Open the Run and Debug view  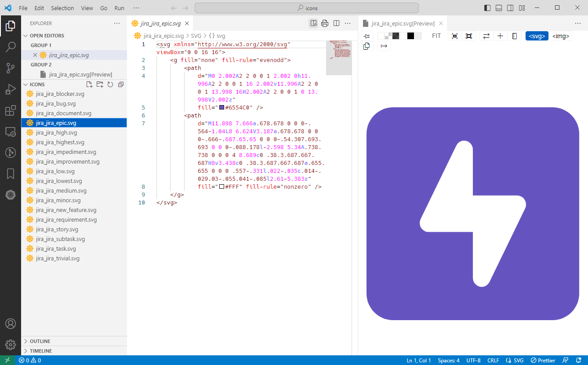[x=11, y=89]
